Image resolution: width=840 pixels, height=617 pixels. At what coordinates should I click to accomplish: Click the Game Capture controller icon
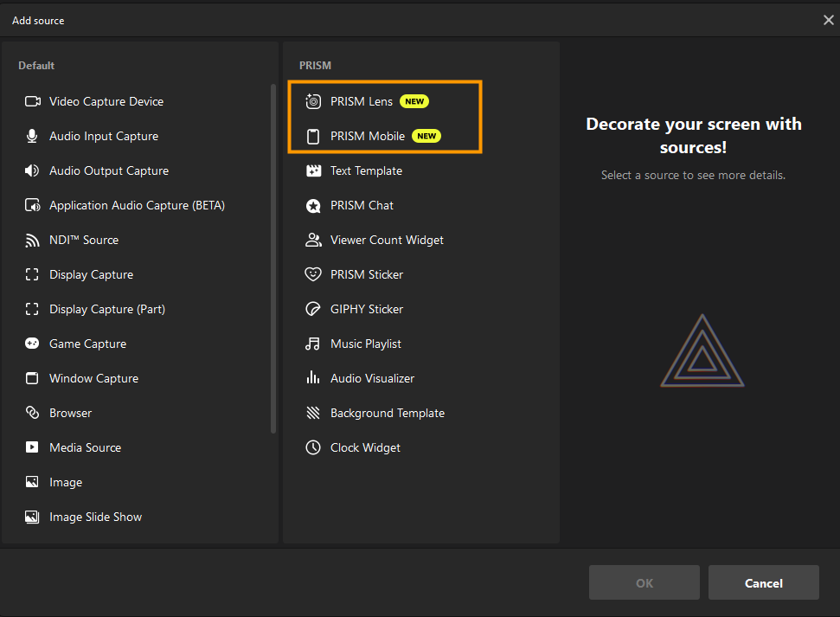(x=32, y=344)
